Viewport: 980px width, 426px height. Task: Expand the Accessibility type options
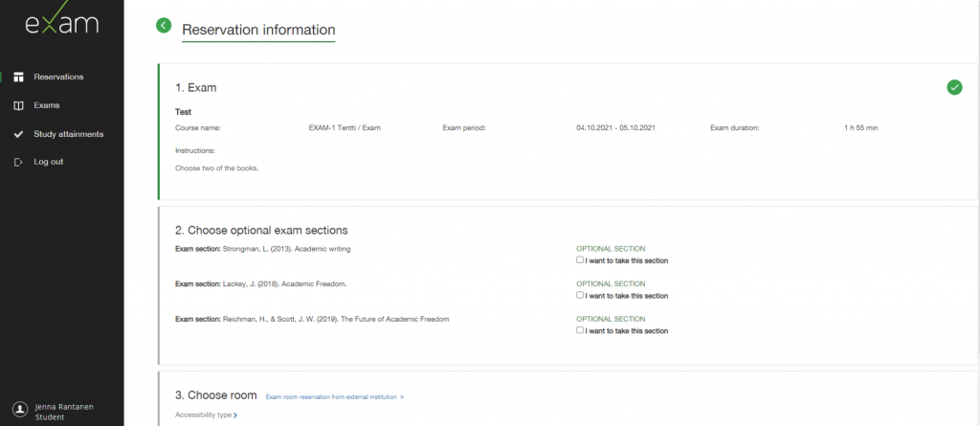tap(206, 415)
